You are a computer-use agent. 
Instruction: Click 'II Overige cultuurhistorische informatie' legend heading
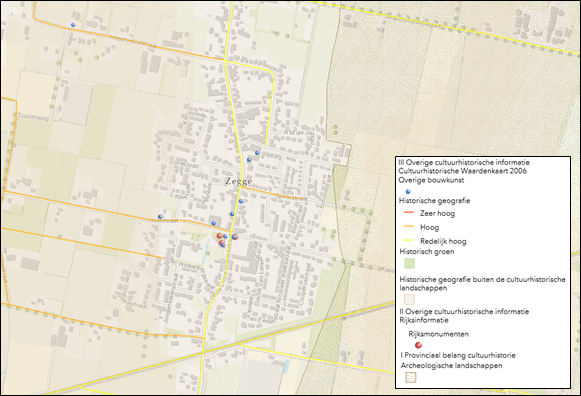pyautogui.click(x=464, y=312)
